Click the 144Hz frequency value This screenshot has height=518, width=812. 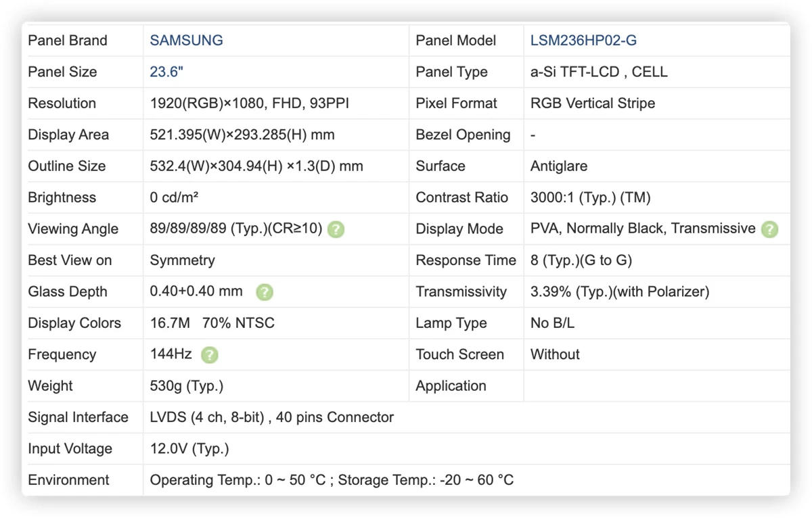[x=171, y=354]
